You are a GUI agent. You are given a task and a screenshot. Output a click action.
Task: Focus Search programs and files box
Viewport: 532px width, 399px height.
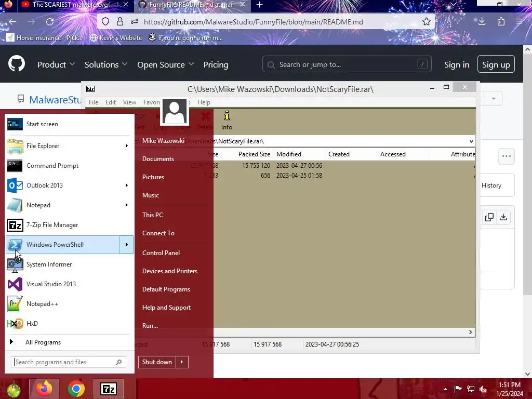click(69, 362)
